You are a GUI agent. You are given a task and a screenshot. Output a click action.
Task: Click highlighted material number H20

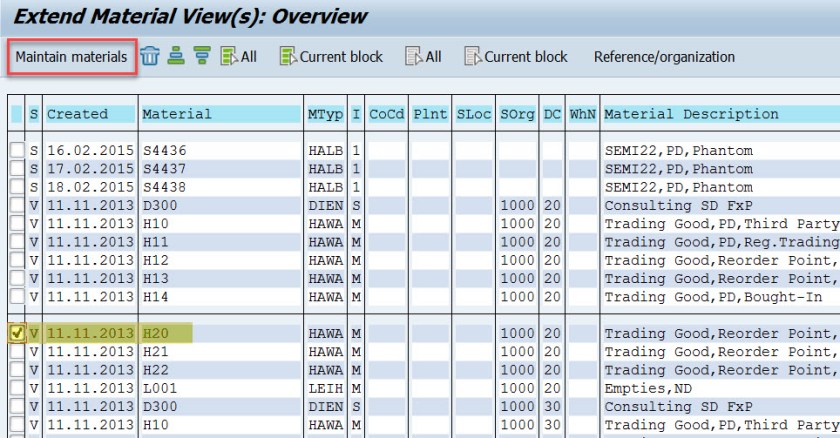point(155,333)
